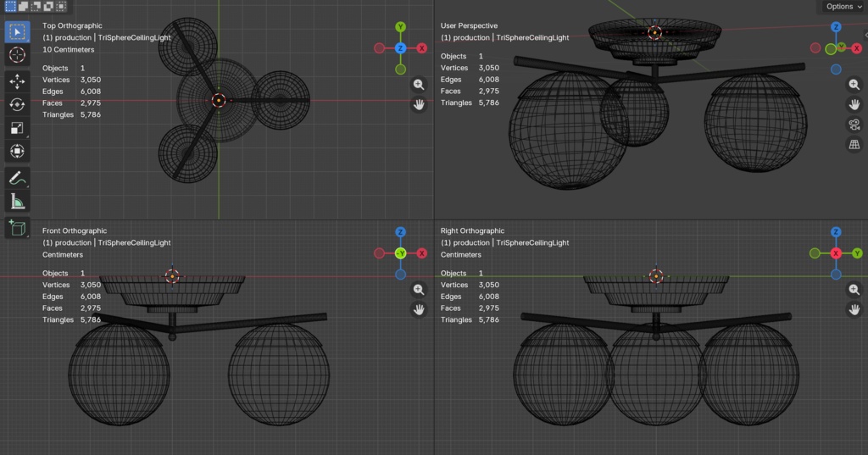Viewport: 868px width, 455px height.
Task: Set selection mode to new selection
Action: 10,6
